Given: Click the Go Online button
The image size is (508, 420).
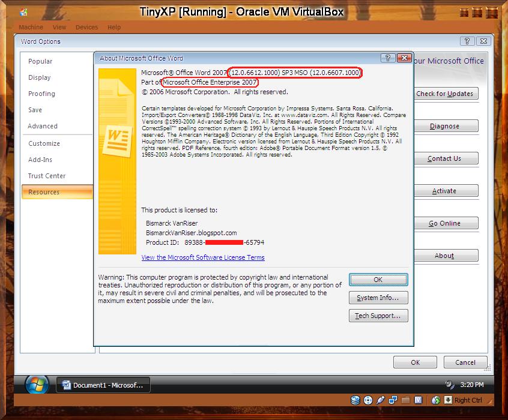Looking at the screenshot, I should (x=446, y=223).
